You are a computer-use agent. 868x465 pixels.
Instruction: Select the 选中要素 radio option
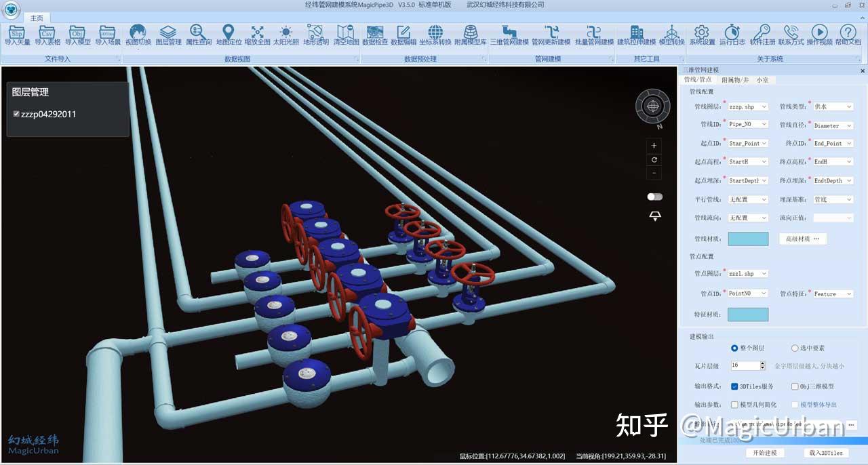794,348
